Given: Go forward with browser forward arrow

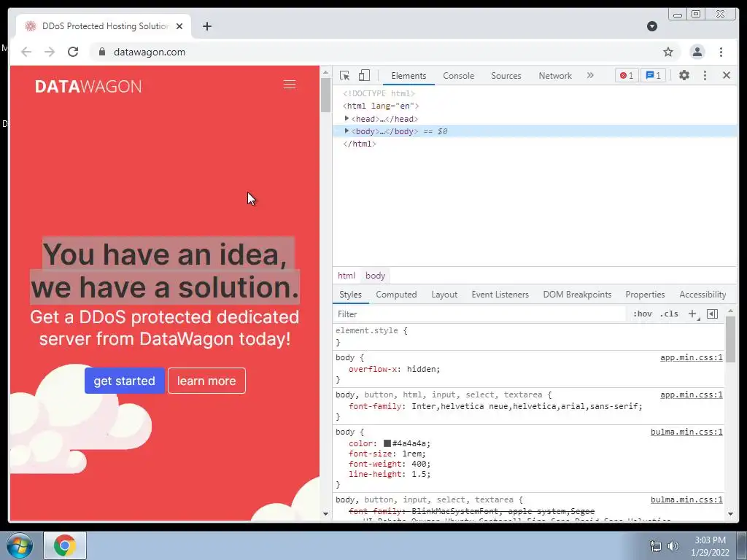Looking at the screenshot, I should 50,52.
